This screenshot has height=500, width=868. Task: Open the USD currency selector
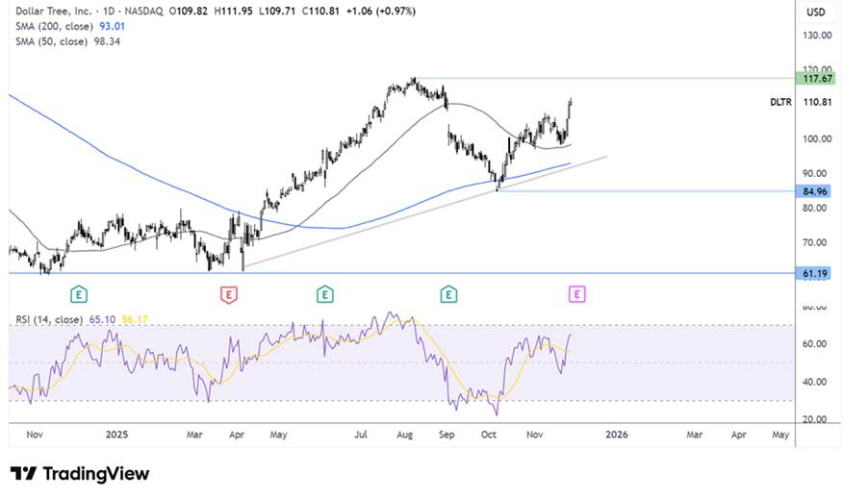815,12
